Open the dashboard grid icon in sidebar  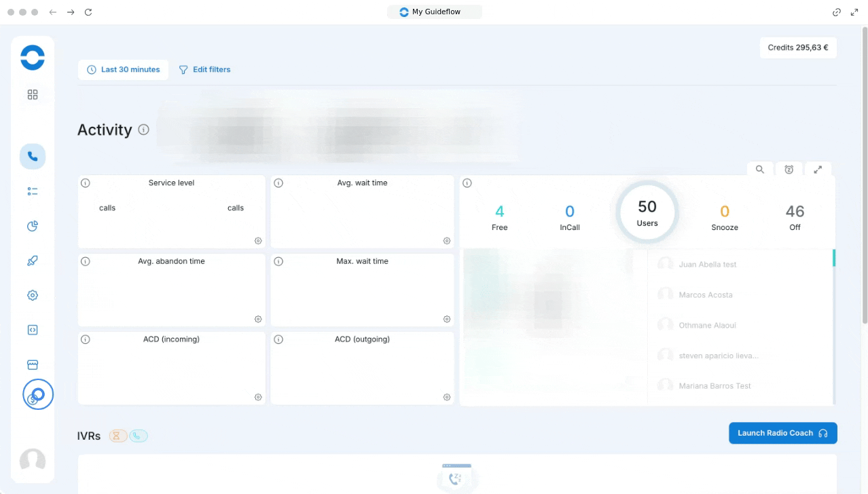point(33,95)
